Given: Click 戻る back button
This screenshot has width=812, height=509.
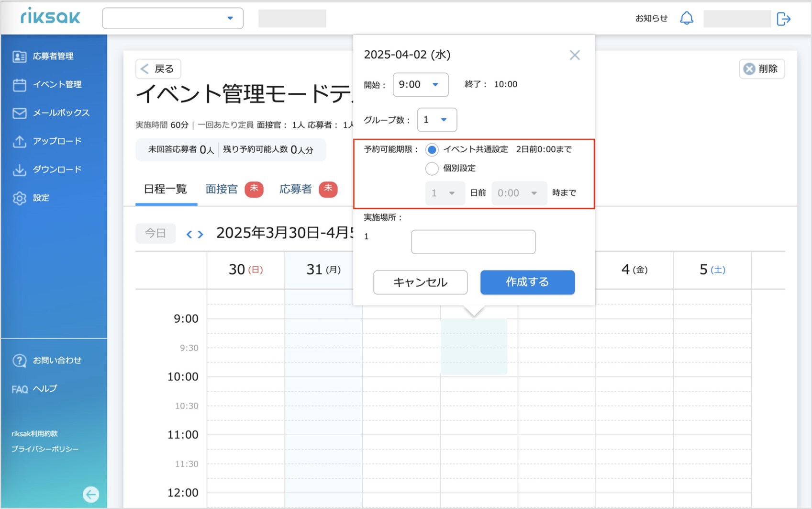Looking at the screenshot, I should pyautogui.click(x=158, y=69).
